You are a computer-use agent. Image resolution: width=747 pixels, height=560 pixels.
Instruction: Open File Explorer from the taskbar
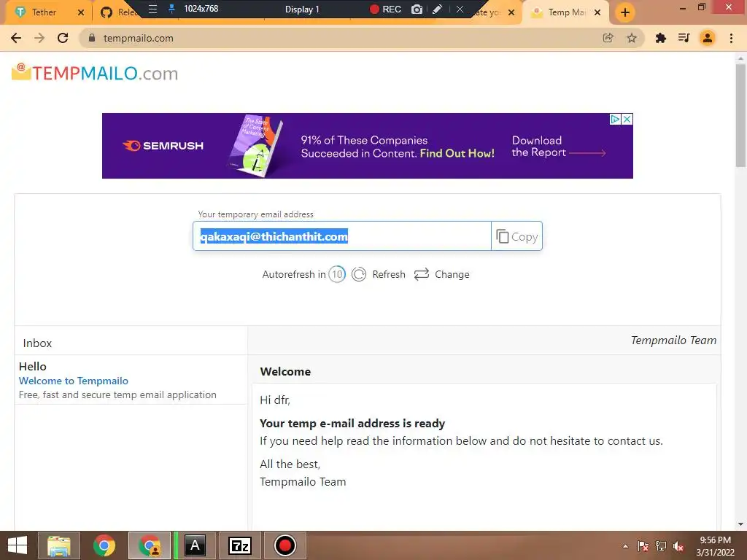58,545
